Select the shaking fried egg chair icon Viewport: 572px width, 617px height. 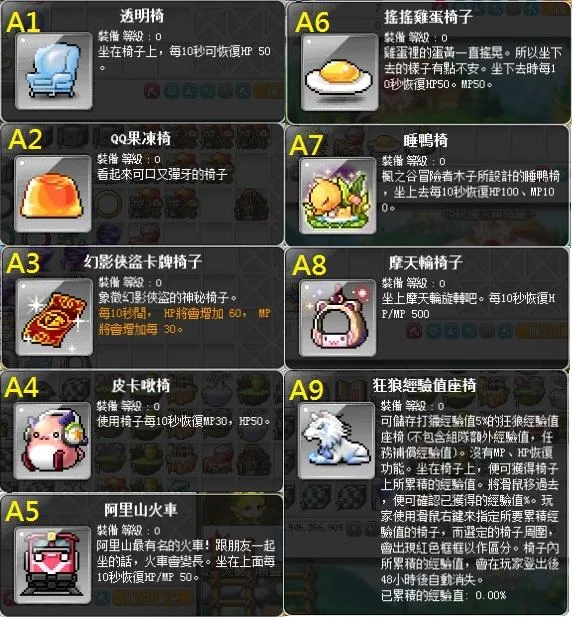pos(340,72)
